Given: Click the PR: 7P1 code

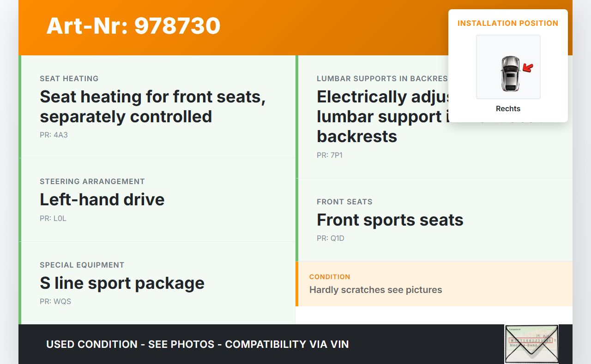Looking at the screenshot, I should point(330,155).
